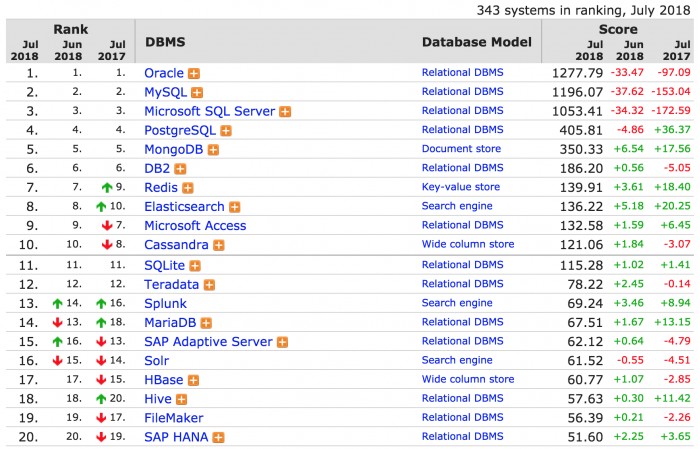Open detail icon next to Microsoft SQL Server

(285, 112)
